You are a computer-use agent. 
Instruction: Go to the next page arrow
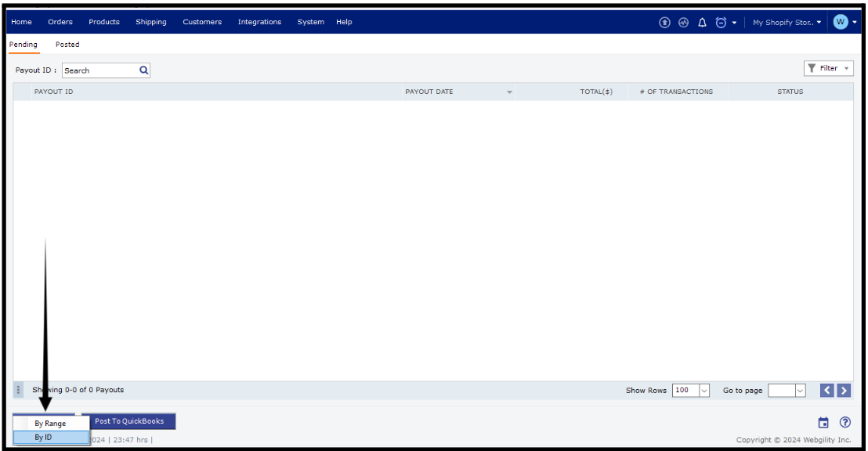click(x=844, y=390)
